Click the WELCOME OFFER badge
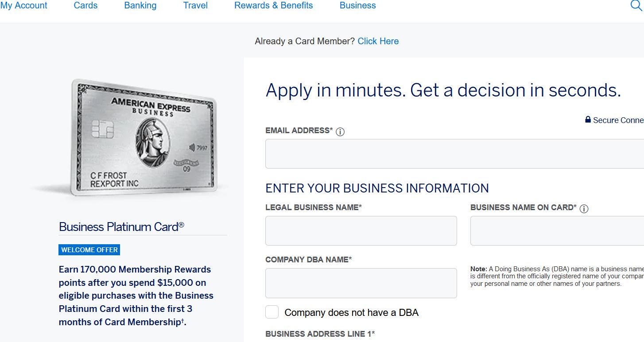The width and height of the screenshot is (644, 342). pos(89,250)
